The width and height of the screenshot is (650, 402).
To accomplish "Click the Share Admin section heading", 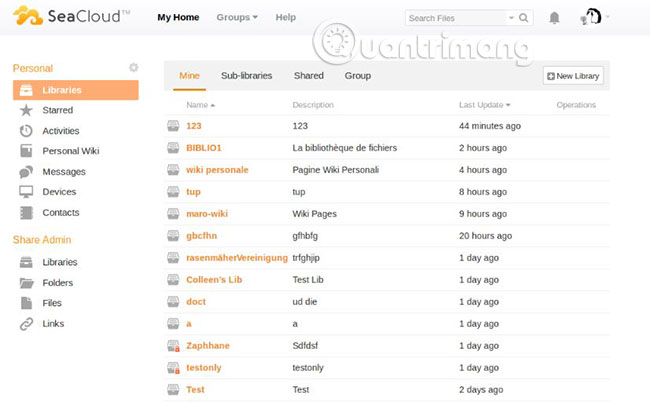I will click(x=42, y=240).
